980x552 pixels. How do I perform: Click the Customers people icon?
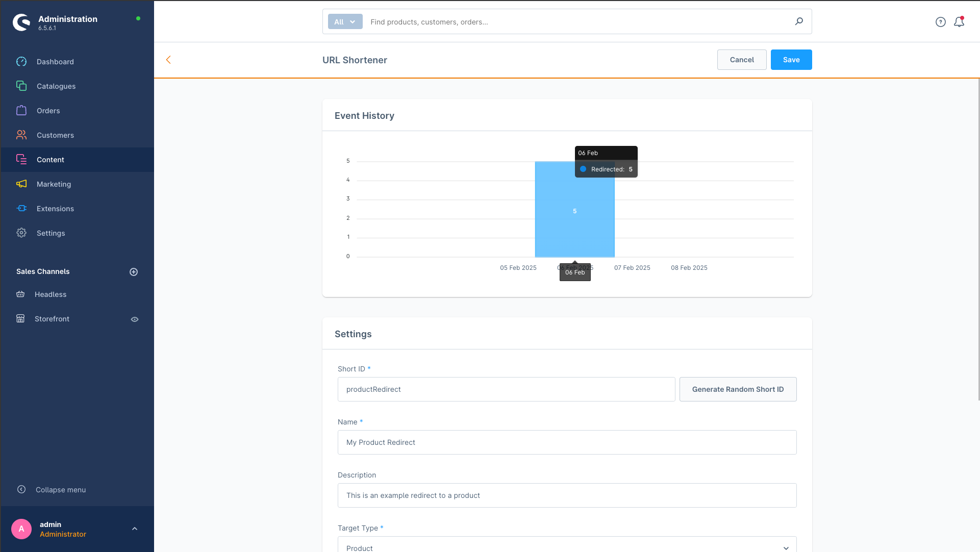(x=21, y=135)
